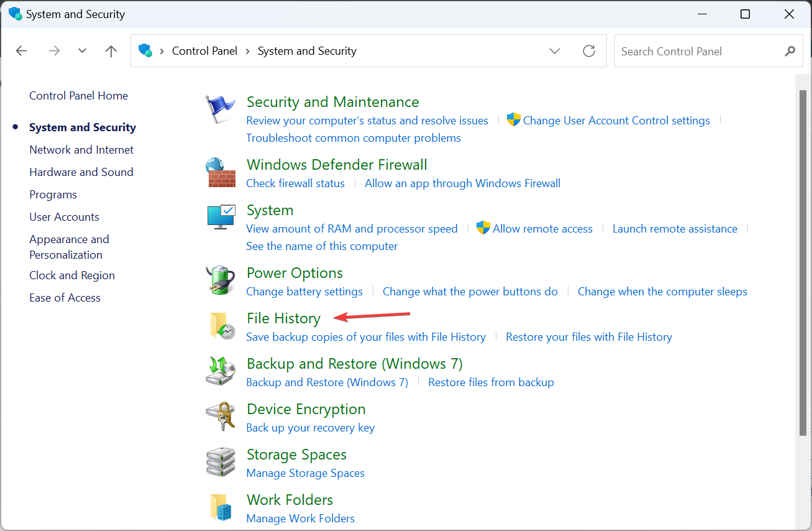Click the System monitor icon

[221, 217]
